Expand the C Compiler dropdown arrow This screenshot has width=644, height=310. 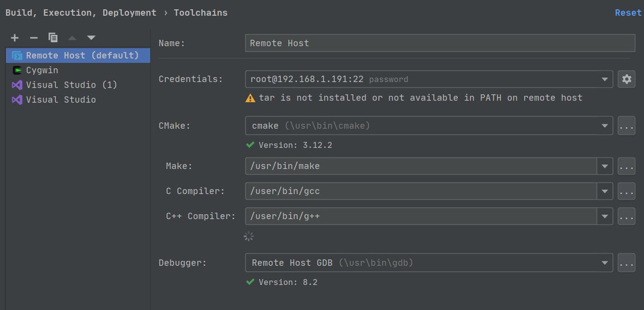[x=605, y=191]
